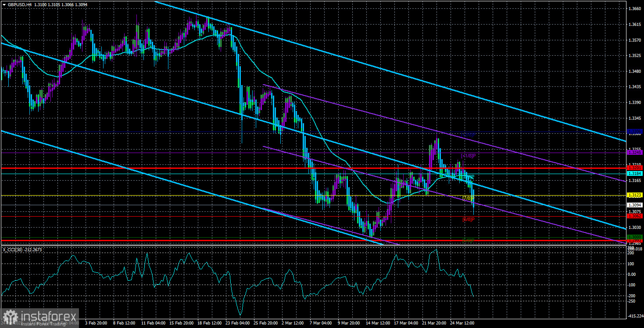Click the 24 Mar 12:00 time label
The height and width of the screenshot is (328, 644).
462,323
